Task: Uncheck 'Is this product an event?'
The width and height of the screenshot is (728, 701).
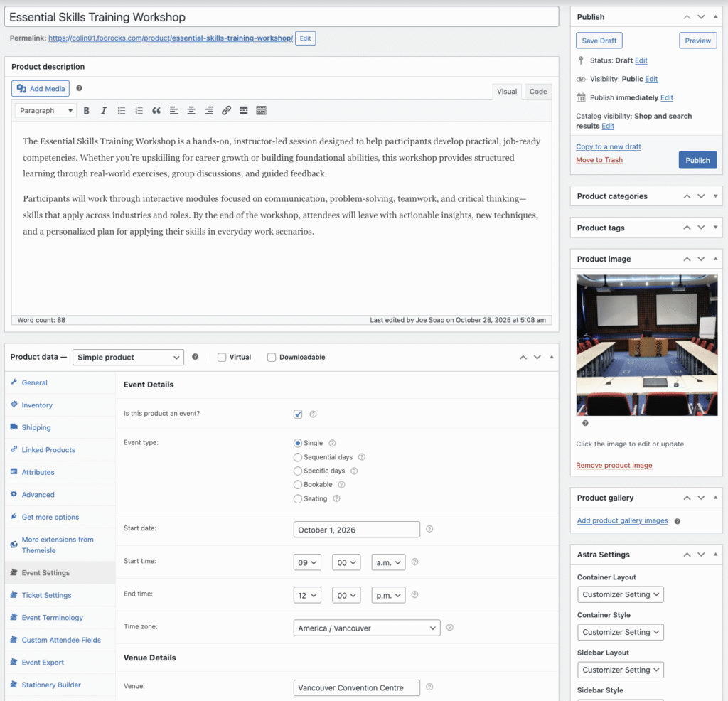Action: (x=298, y=414)
